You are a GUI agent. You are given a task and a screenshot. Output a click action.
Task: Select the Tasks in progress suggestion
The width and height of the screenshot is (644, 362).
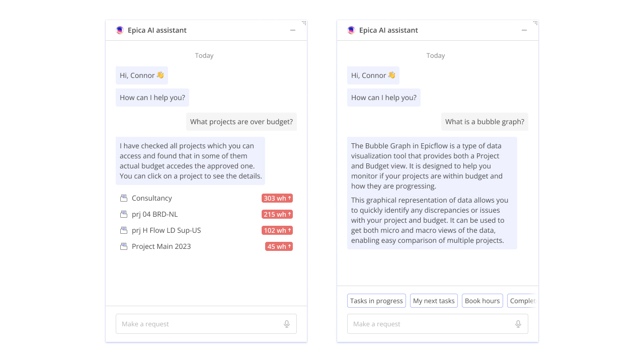click(x=376, y=301)
